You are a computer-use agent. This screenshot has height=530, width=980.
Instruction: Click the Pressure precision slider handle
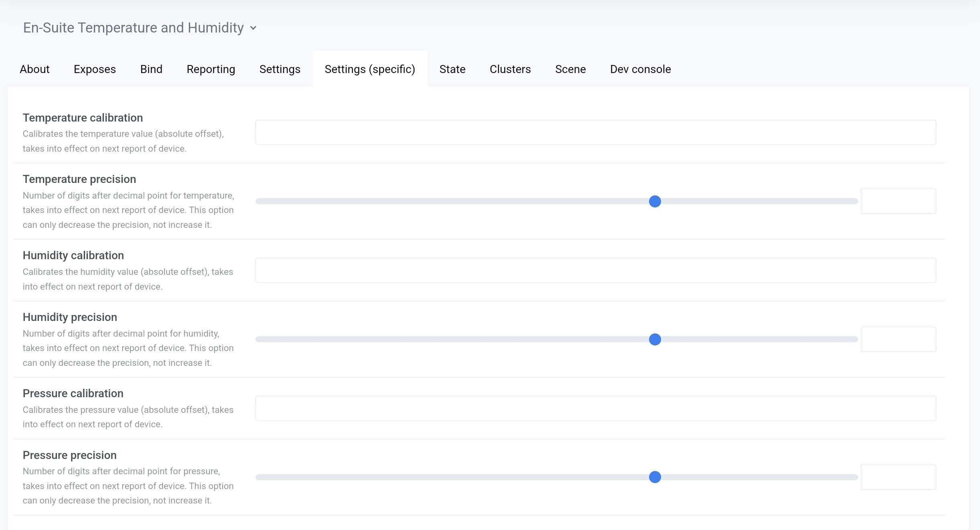(x=655, y=477)
